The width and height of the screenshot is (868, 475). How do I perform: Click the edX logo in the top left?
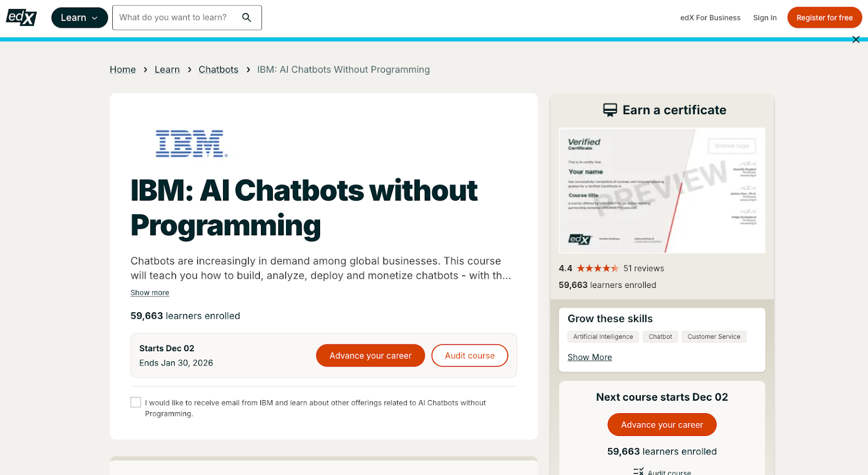21,17
